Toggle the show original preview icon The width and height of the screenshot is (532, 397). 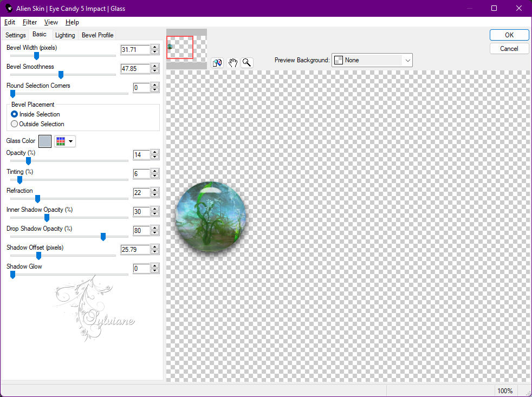click(217, 63)
